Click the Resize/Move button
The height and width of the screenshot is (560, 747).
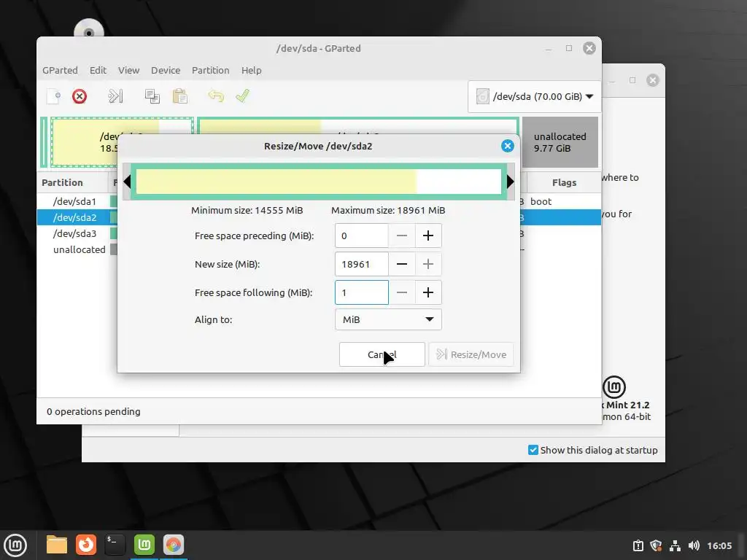click(x=471, y=354)
